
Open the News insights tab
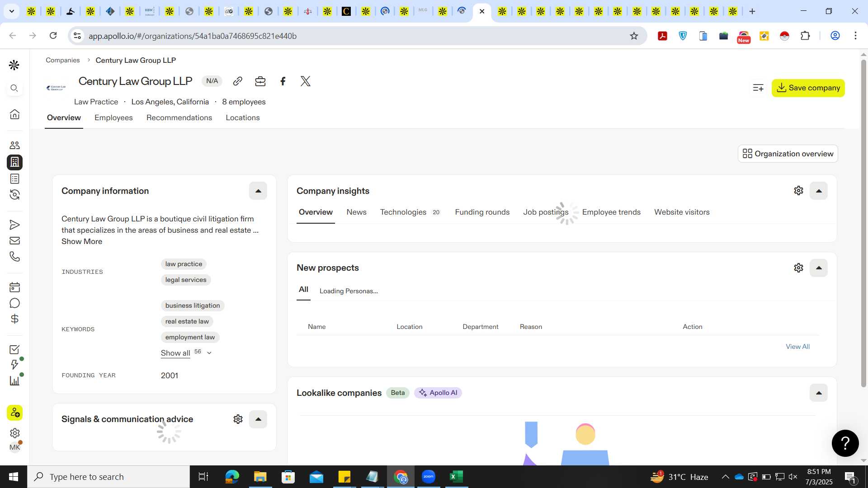click(x=356, y=212)
